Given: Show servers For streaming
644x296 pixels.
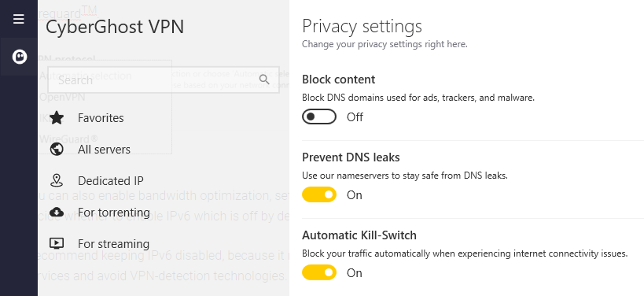Looking at the screenshot, I should pyautogui.click(x=113, y=244).
